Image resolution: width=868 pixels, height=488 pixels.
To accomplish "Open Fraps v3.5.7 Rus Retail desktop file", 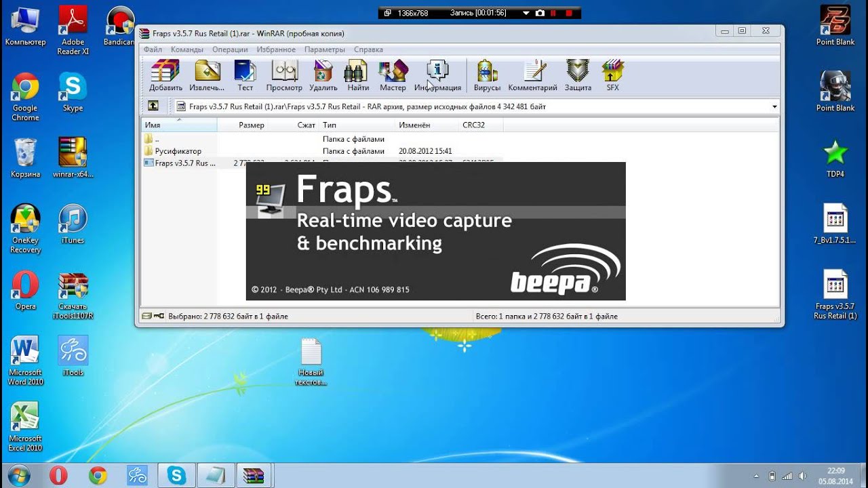I will [835, 295].
